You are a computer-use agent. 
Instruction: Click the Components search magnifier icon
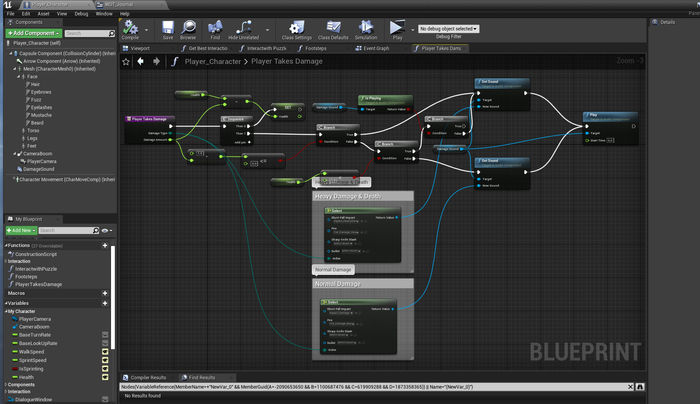pyautogui.click(x=112, y=33)
